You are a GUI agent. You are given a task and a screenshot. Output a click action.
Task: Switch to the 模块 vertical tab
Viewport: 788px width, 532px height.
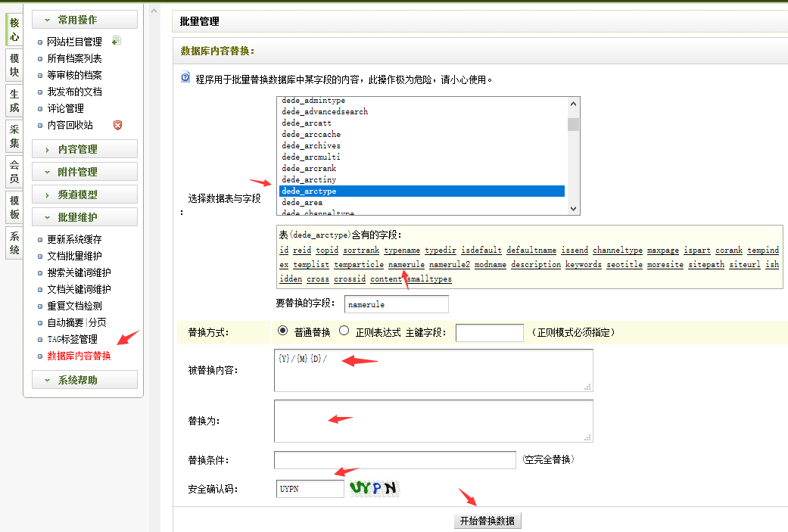[x=14, y=66]
